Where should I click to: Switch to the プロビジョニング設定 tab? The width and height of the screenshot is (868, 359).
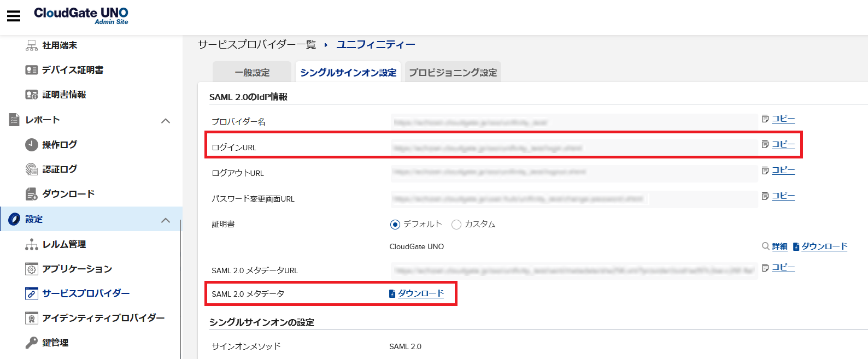click(x=453, y=73)
